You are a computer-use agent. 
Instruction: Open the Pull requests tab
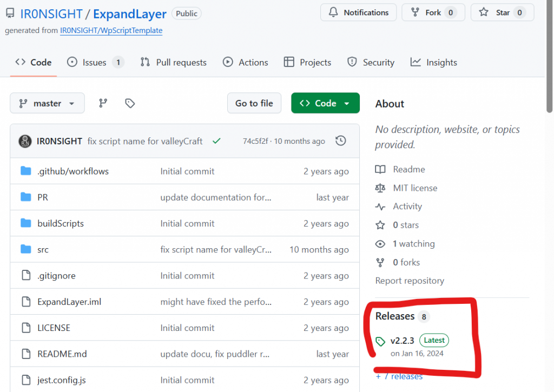(173, 62)
